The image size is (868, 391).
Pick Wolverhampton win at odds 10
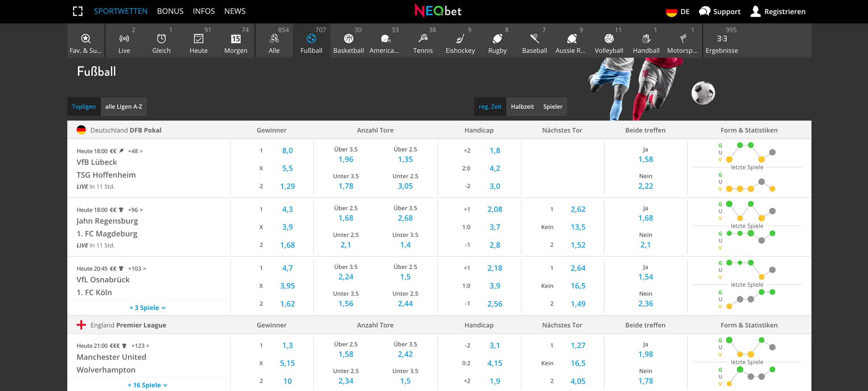pos(288,381)
